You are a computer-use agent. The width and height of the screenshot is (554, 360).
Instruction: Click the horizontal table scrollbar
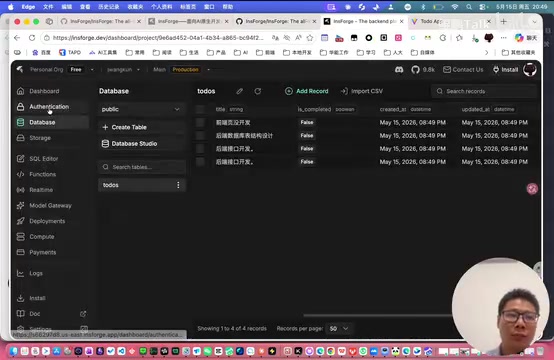click(x=377, y=315)
